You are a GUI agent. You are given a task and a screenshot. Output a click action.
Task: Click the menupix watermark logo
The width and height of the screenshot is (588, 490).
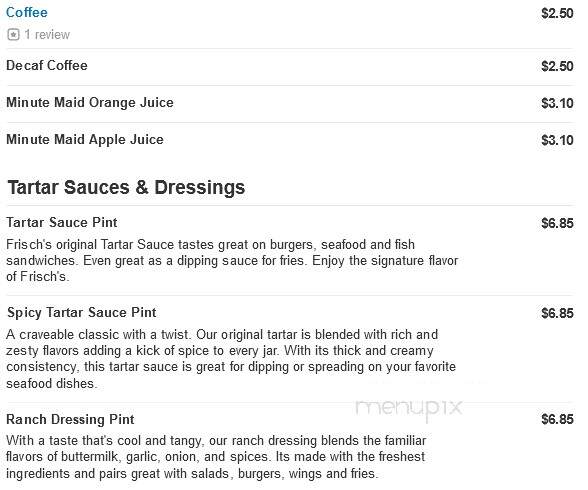click(409, 409)
